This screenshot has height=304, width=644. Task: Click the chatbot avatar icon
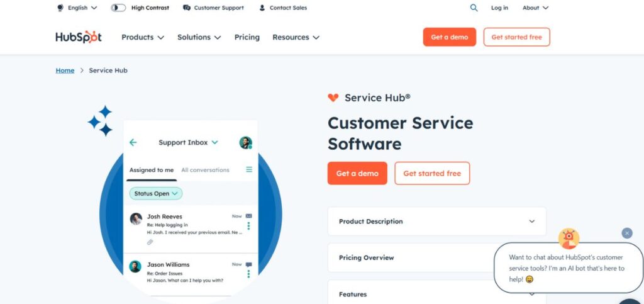[x=569, y=238]
